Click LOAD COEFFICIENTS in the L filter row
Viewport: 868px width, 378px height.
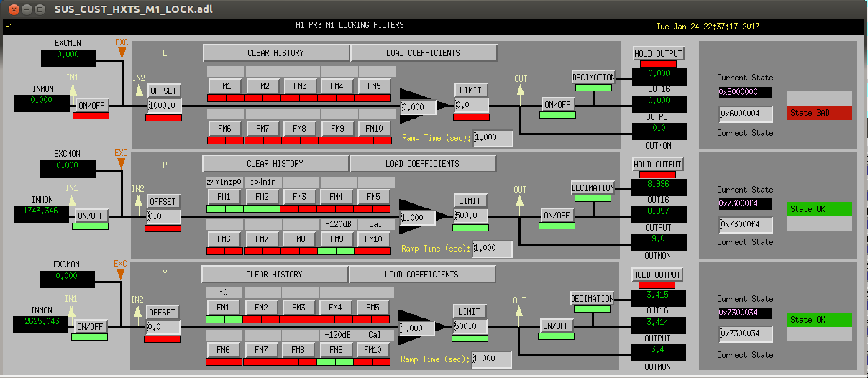pos(424,53)
